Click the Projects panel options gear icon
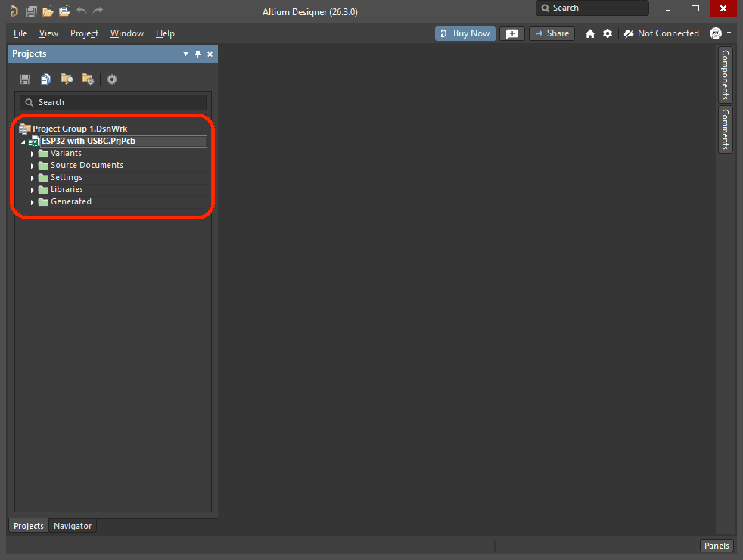 point(112,79)
